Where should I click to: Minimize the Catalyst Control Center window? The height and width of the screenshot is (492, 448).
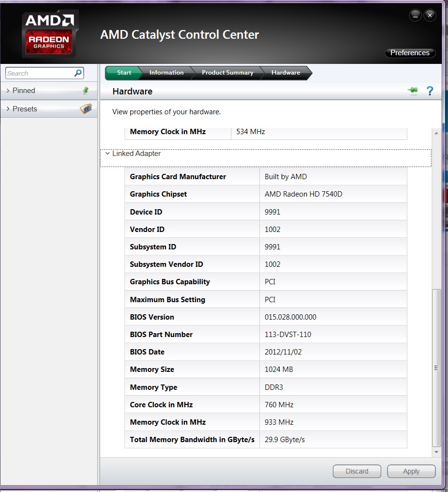click(x=415, y=15)
